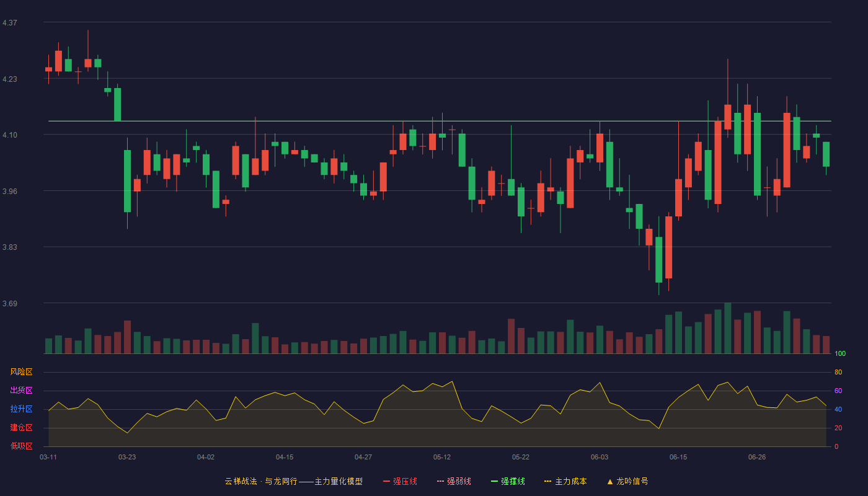The width and height of the screenshot is (868, 496).
Task: Select the 建仓区 zone label
Action: point(21,428)
